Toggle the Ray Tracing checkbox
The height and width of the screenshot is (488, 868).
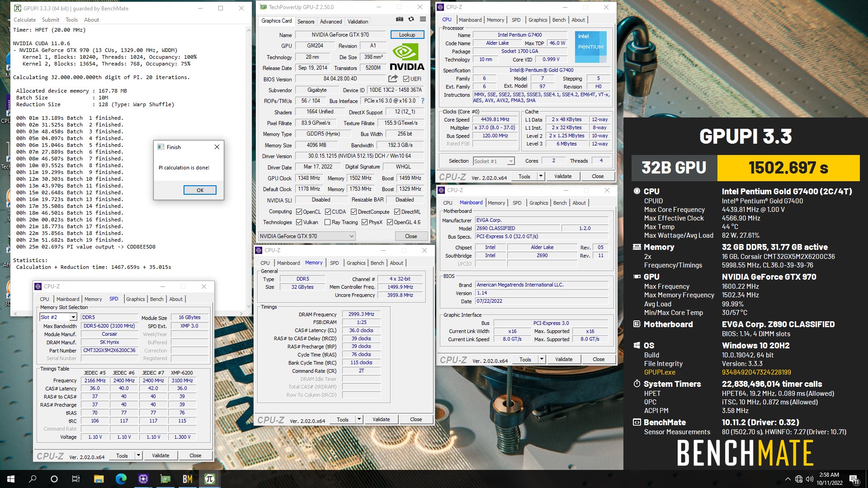pyautogui.click(x=327, y=222)
